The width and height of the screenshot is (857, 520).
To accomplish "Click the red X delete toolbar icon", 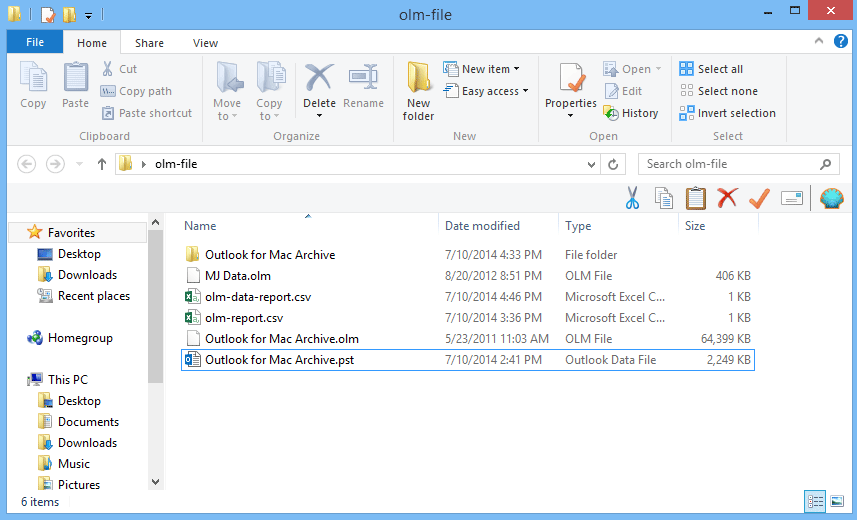I will coord(727,198).
